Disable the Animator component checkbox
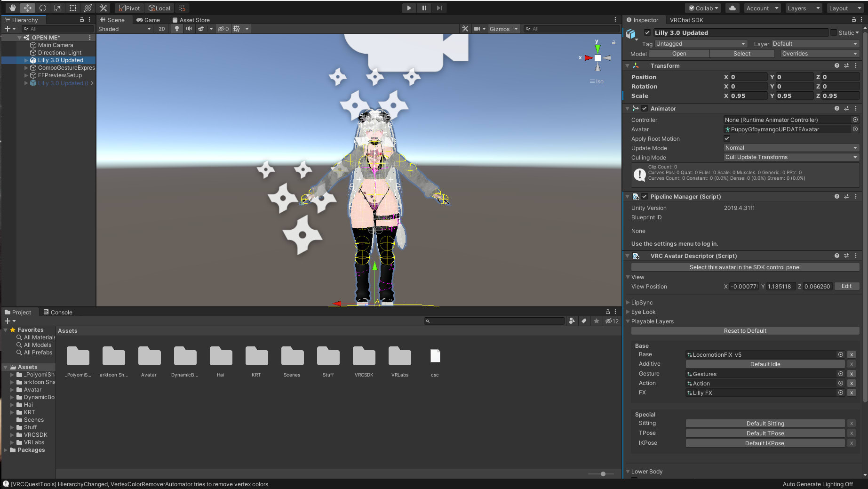Image resolution: width=868 pixels, height=489 pixels. coord(645,108)
